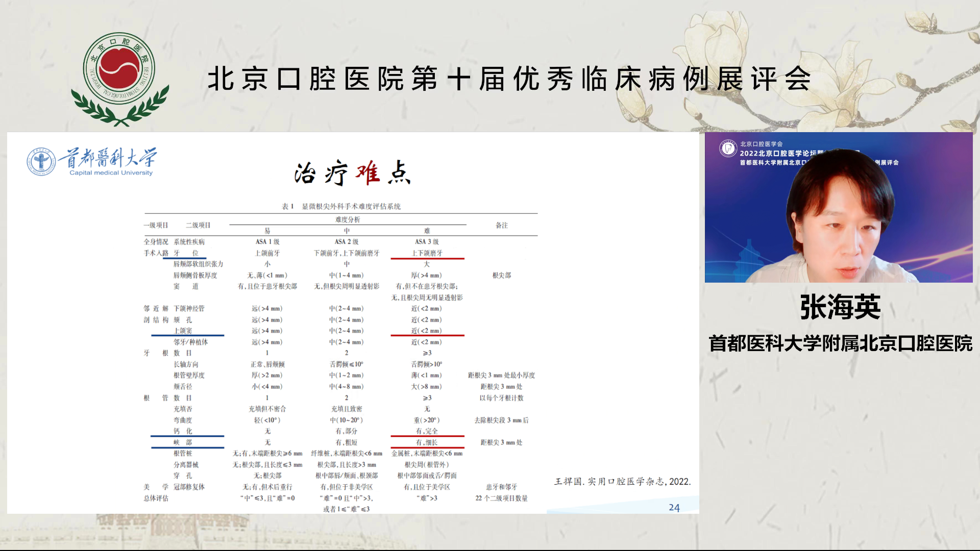The width and height of the screenshot is (980, 551).
Task: Click the red character 难 in the title
Action: pyautogui.click(x=368, y=172)
